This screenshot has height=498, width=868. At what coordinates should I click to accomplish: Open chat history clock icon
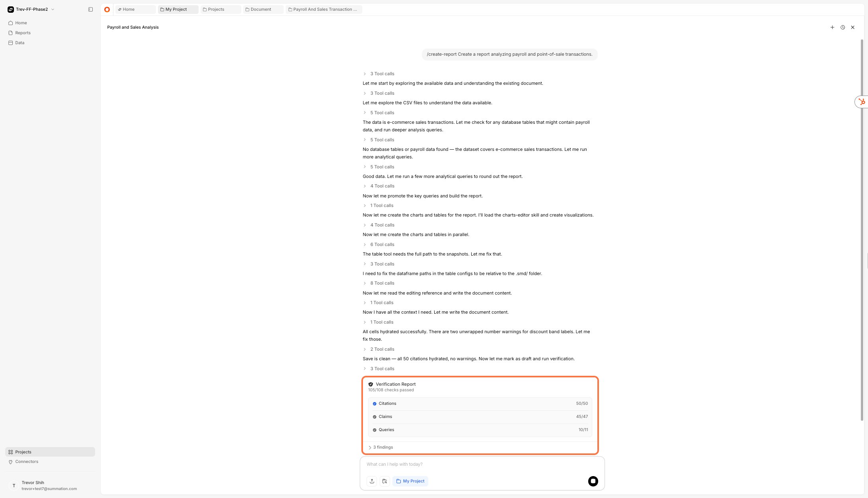(x=843, y=27)
